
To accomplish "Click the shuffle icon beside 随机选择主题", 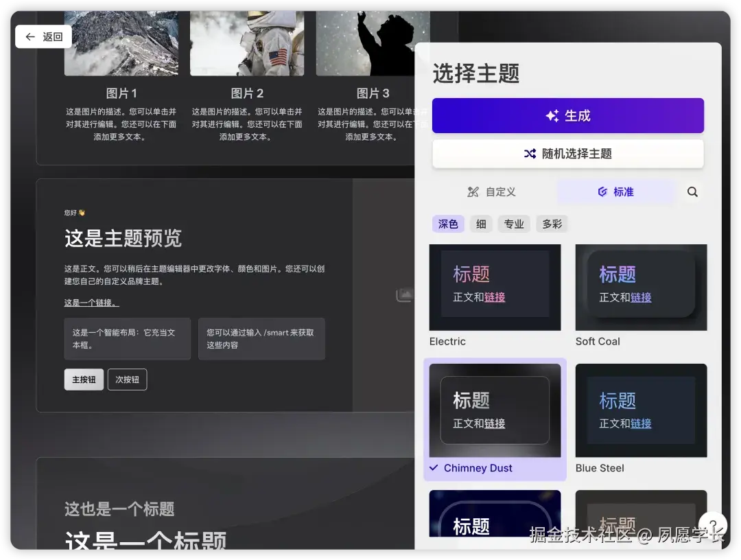I will [530, 153].
